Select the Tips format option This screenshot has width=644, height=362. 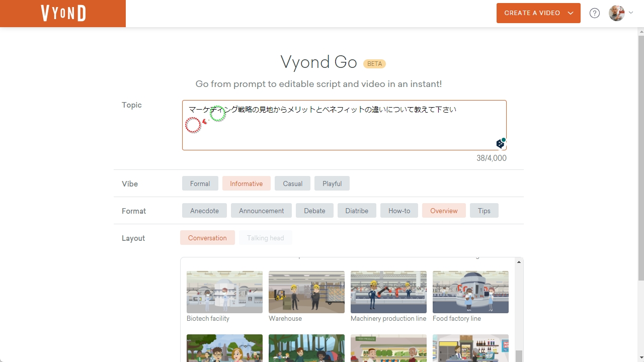(x=484, y=211)
